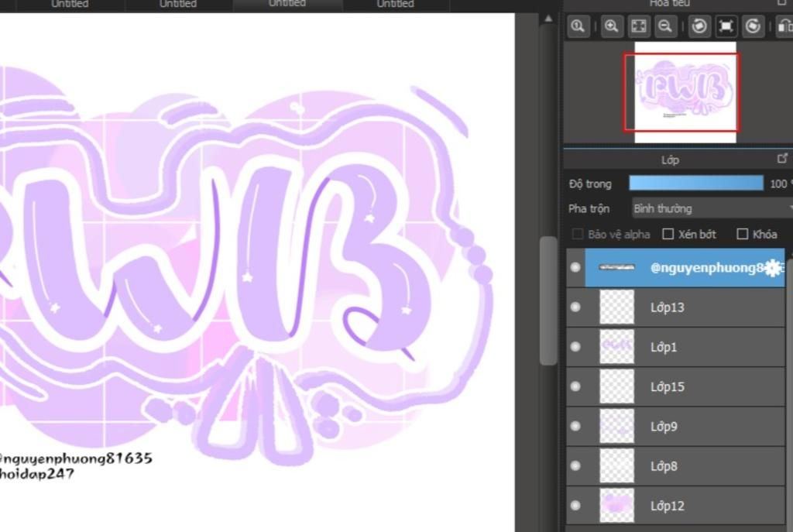Hide layer Lớp9
This screenshot has width=793, height=532.
[575, 427]
